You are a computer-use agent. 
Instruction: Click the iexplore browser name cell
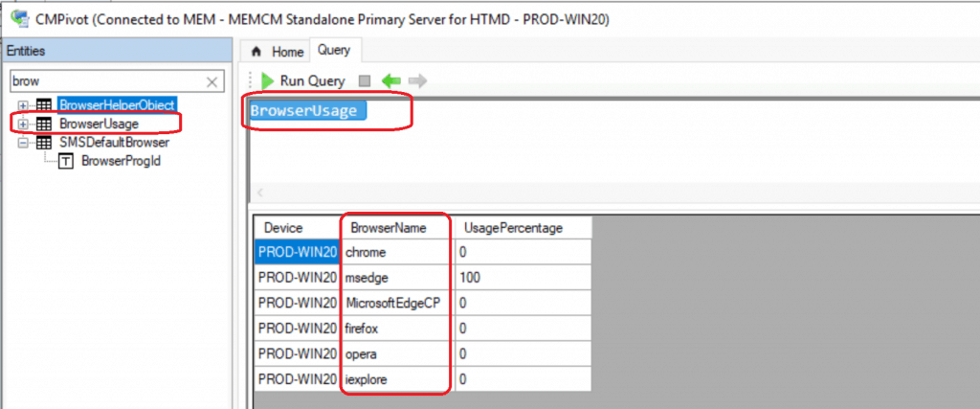398,379
